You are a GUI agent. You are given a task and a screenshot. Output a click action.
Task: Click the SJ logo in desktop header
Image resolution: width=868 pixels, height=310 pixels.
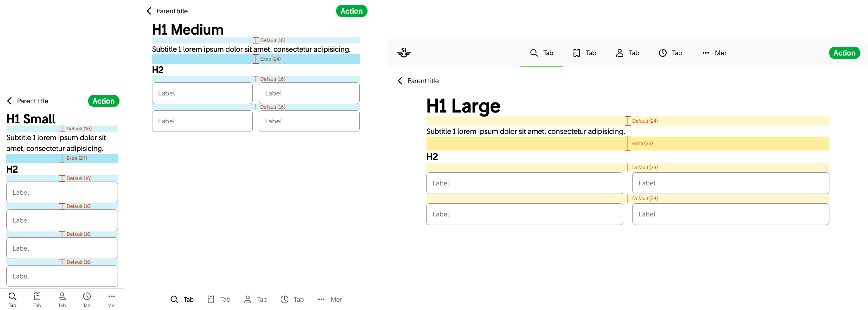[404, 53]
